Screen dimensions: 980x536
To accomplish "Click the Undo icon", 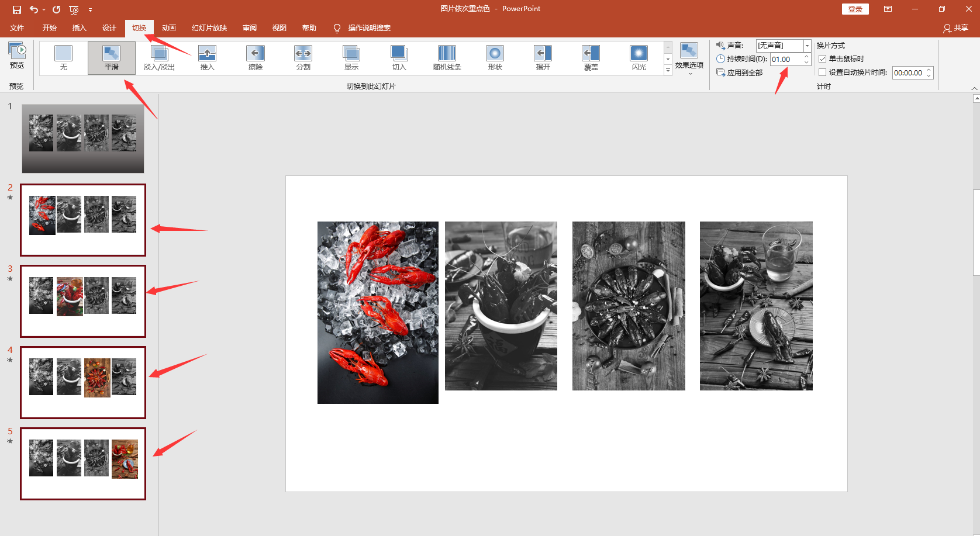I will click(x=34, y=9).
